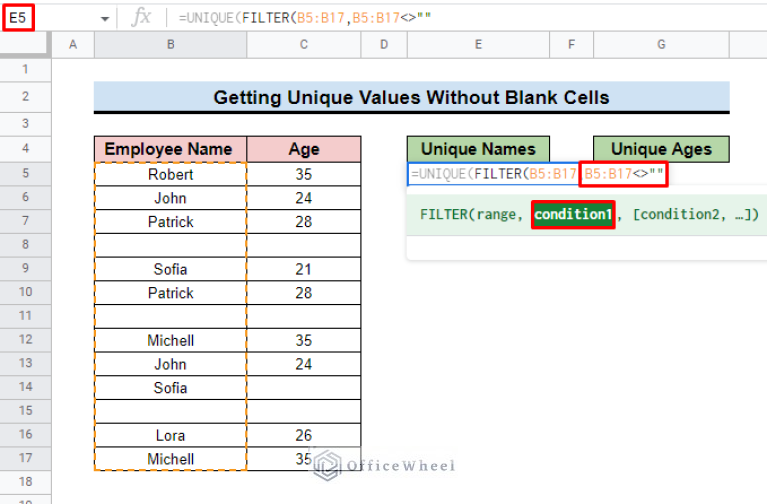Click the Select All corner box
This screenshot has height=504, width=767.
coord(26,45)
